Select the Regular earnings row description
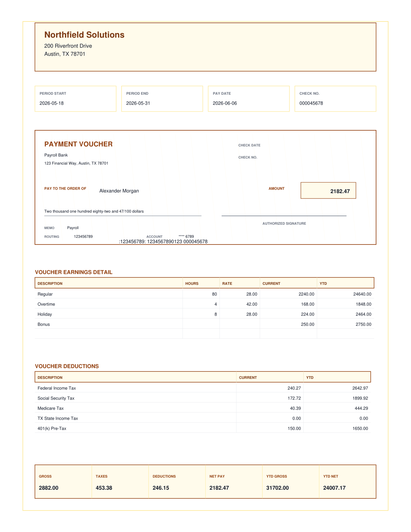Viewport: 411px width, 532px height. pos(45,294)
